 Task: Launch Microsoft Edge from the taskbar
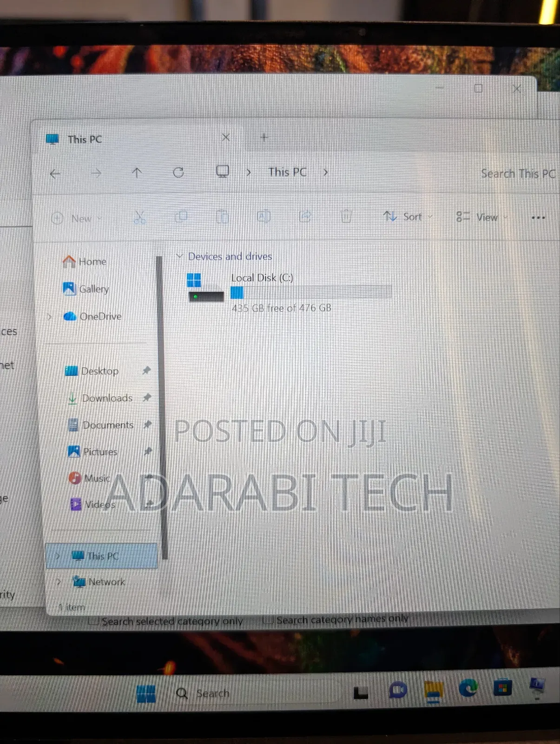(x=468, y=688)
